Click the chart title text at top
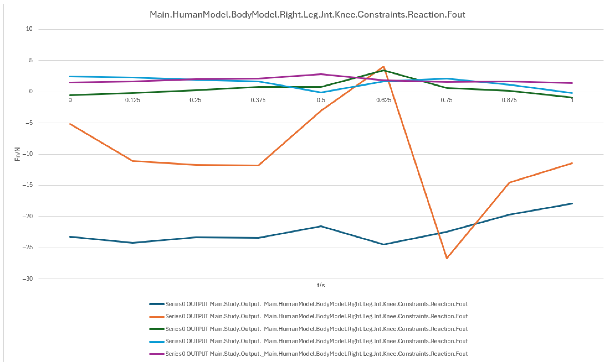The width and height of the screenshot is (607, 364). 307,15
